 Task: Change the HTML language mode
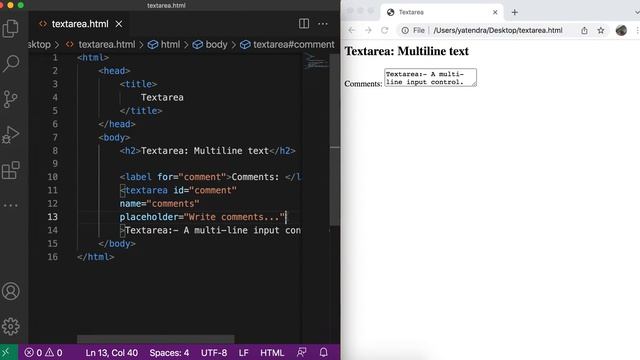(x=272, y=353)
